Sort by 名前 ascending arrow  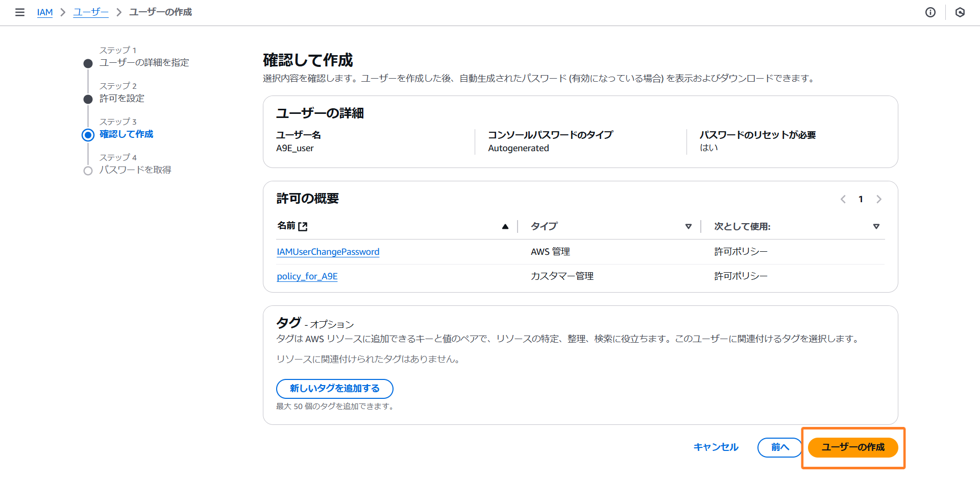pos(505,226)
